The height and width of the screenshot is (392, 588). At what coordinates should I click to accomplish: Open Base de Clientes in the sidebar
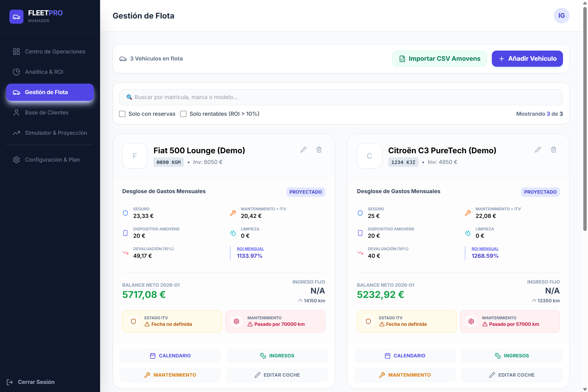coord(46,113)
